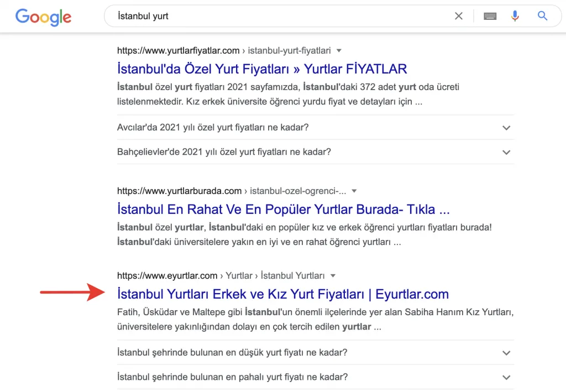The height and width of the screenshot is (392, 566).
Task: Open dropdown arrow next to eyurtlar.com breadcrumb
Action: [333, 276]
